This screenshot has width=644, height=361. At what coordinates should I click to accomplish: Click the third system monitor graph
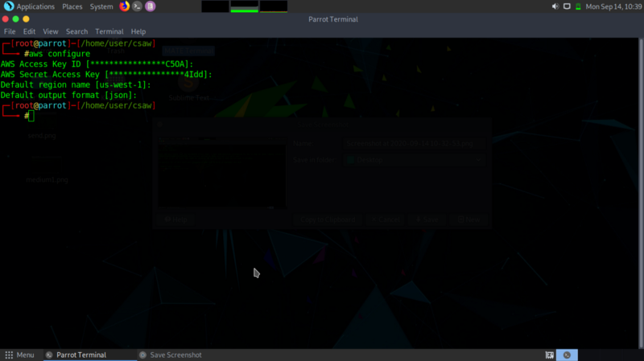coord(274,6)
